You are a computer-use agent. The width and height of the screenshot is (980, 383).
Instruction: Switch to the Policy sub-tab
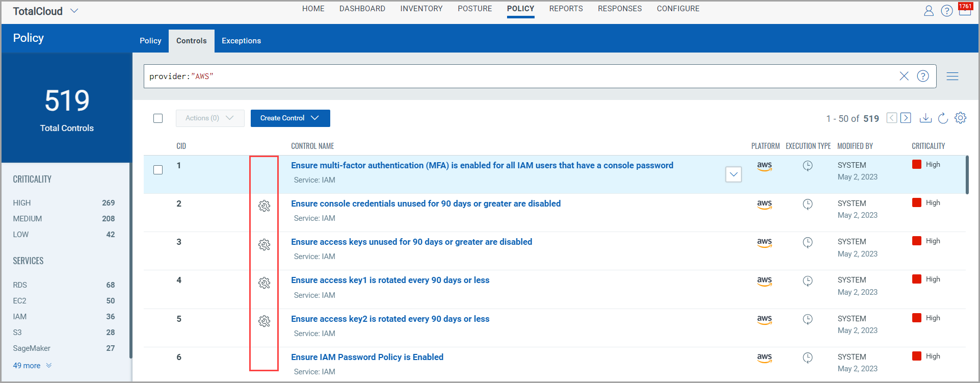tap(150, 41)
